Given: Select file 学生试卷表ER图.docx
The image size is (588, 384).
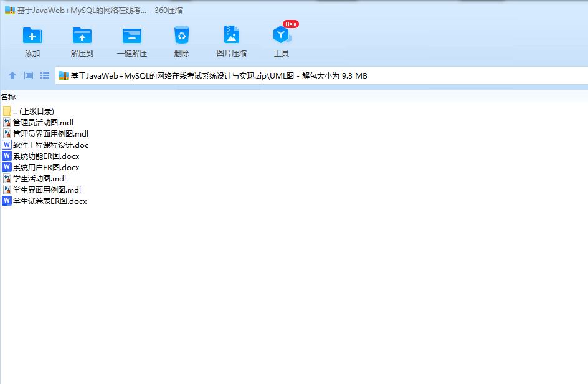Looking at the screenshot, I should point(45,201).
